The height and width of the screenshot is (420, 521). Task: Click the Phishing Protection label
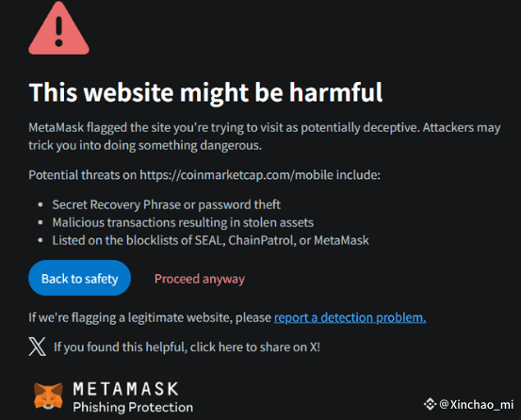[x=133, y=407]
